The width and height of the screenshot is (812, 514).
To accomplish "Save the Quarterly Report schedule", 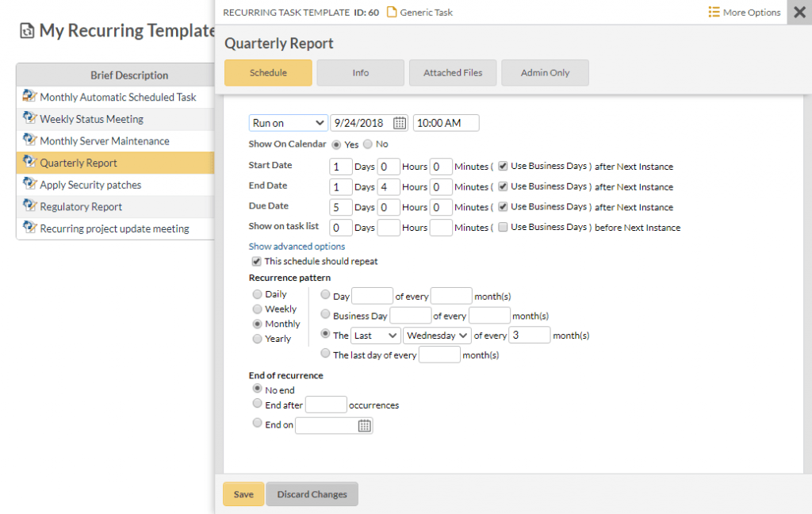I will pyautogui.click(x=243, y=493).
